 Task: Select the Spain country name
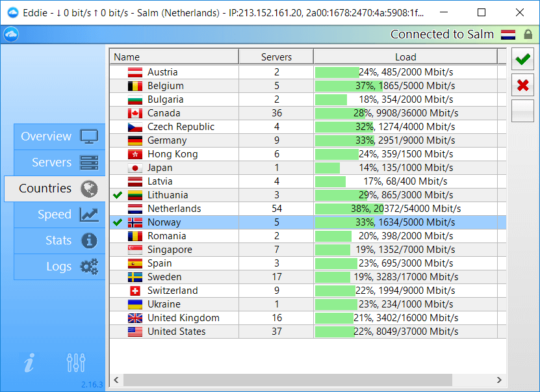159,263
